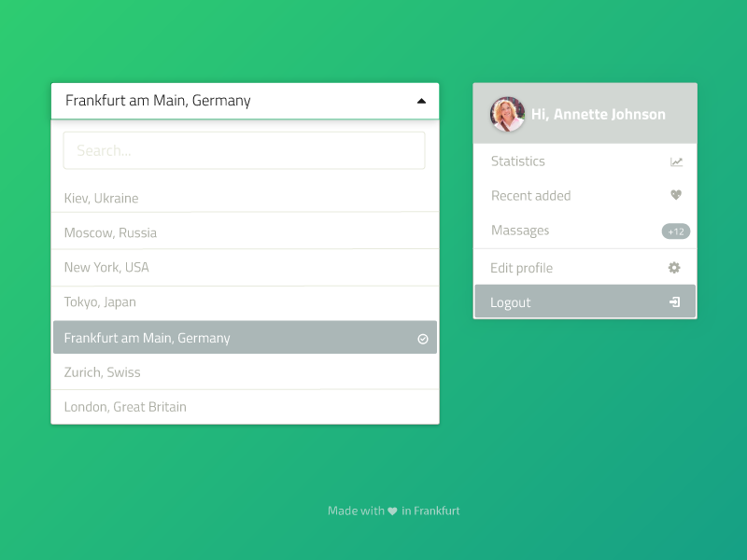Click the +12 badge next to Massages
747x560 pixels.
click(675, 231)
